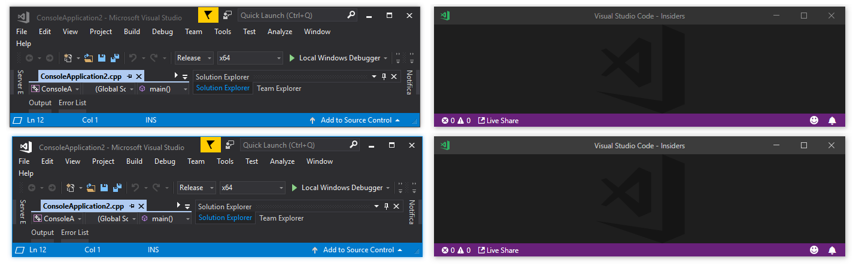The image size is (868, 269).
Task: Click Undo arrow in upper Visual Studio toolbar
Action: point(133,58)
